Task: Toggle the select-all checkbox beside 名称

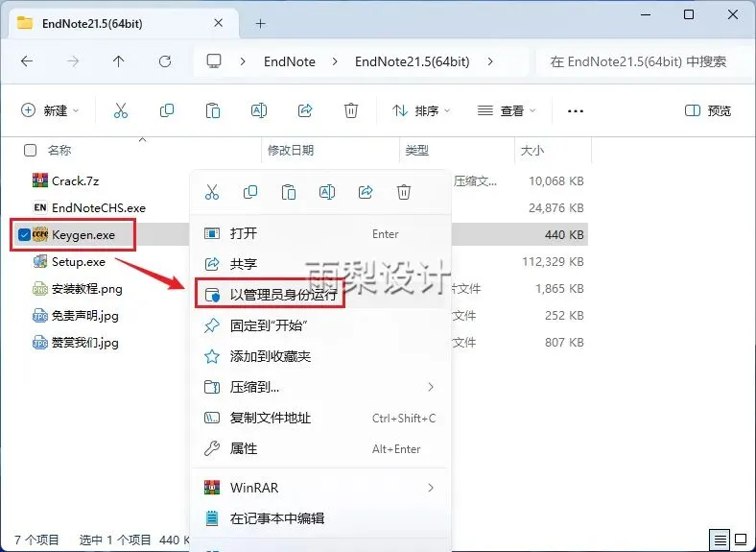Action: [30, 150]
